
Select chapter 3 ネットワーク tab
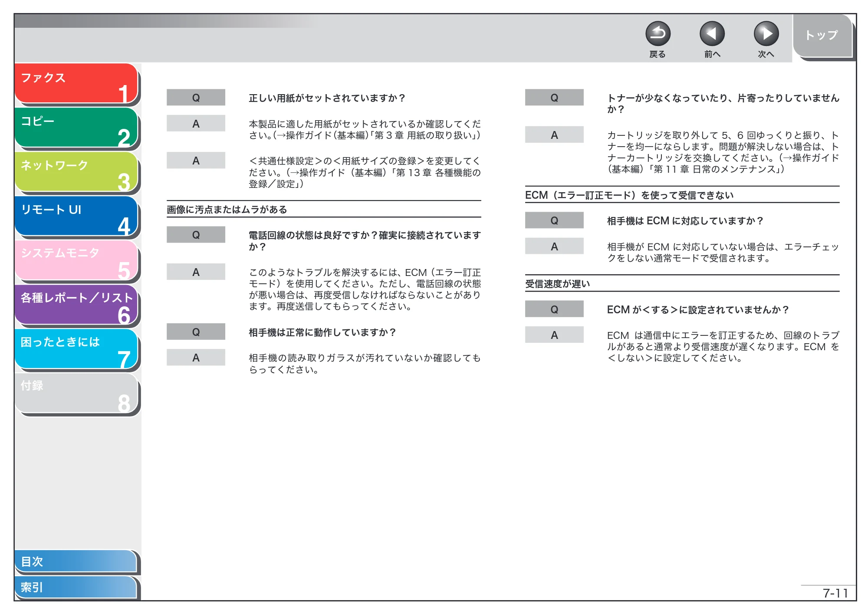pos(76,172)
